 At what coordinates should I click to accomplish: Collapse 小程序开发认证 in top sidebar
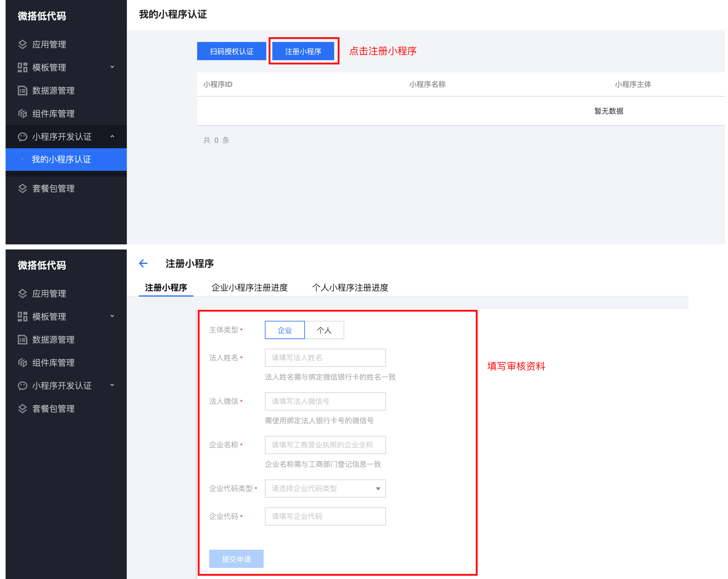click(112, 137)
